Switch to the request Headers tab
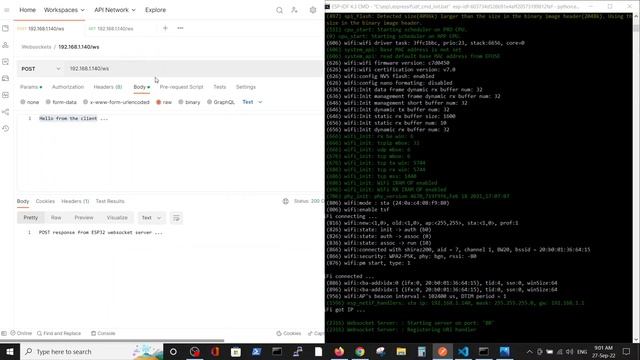This screenshot has width=640, height=360. (x=108, y=87)
